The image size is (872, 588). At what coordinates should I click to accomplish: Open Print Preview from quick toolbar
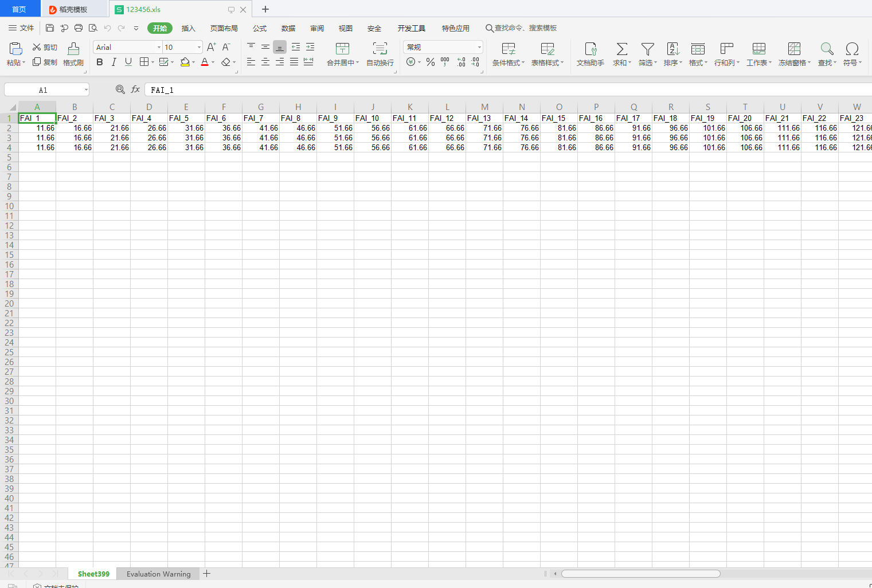(93, 28)
